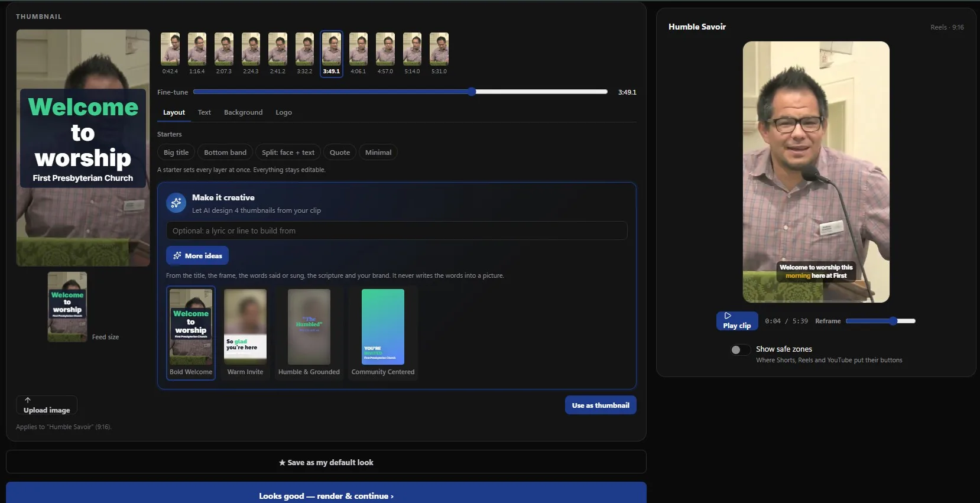Viewport: 980px width, 503px height.
Task: Open the Text tab
Action: 205,112
